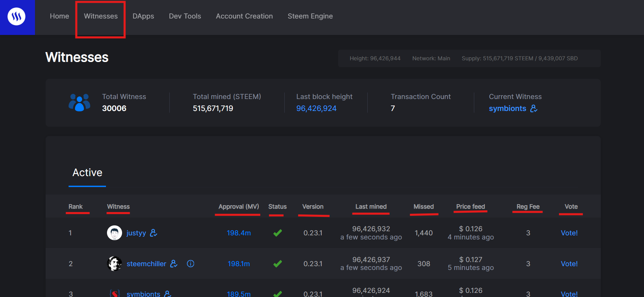644x297 pixels.
Task: Click the user icon next to justyy
Action: coord(154,233)
